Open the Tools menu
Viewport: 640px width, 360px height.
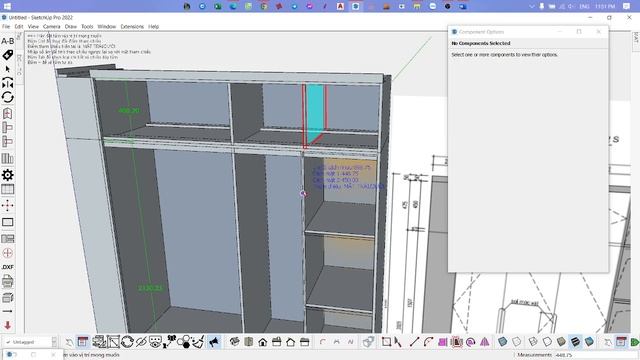click(x=87, y=27)
